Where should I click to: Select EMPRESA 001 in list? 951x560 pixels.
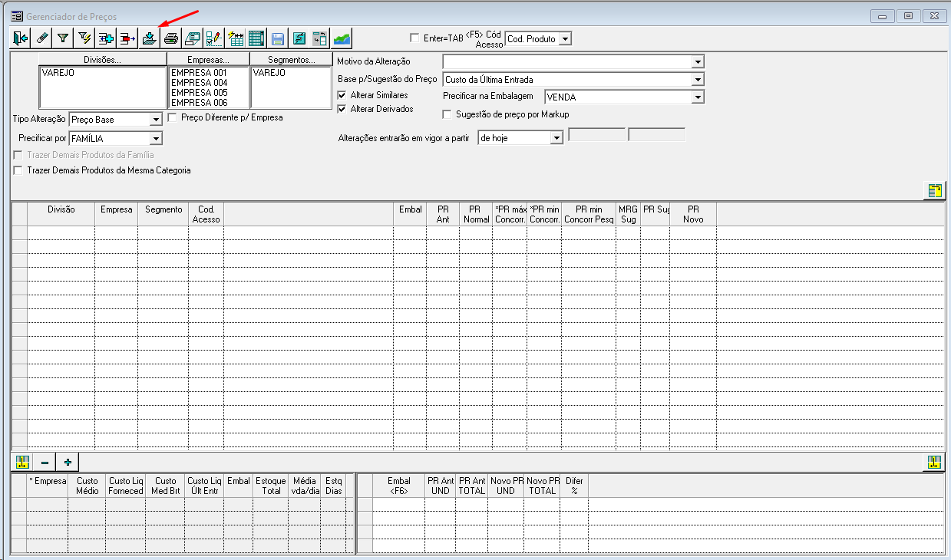(200, 73)
